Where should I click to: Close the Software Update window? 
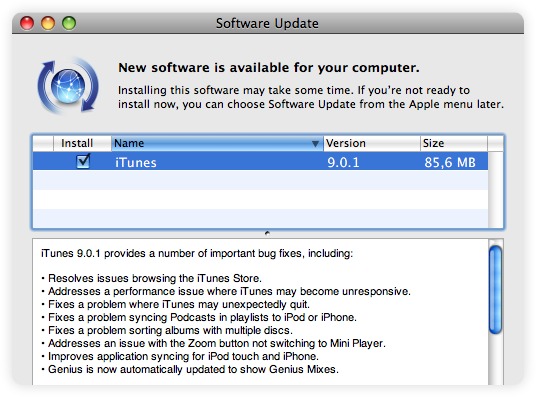click(x=27, y=23)
